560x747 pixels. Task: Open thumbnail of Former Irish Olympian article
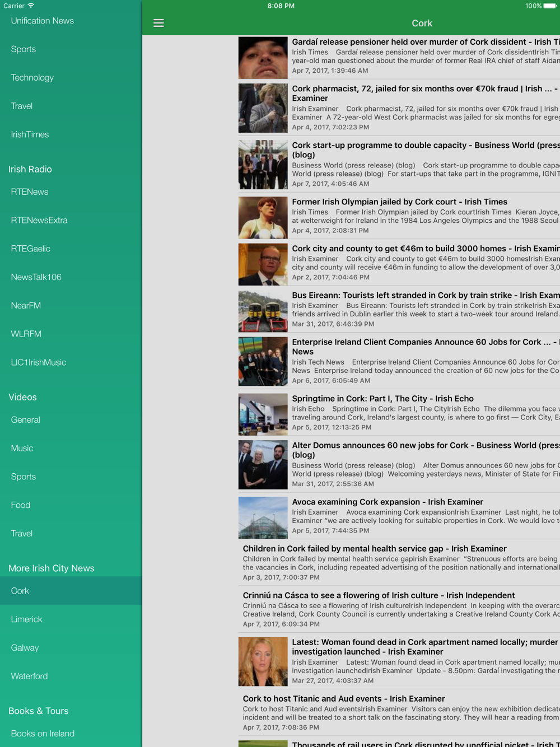tap(263, 218)
